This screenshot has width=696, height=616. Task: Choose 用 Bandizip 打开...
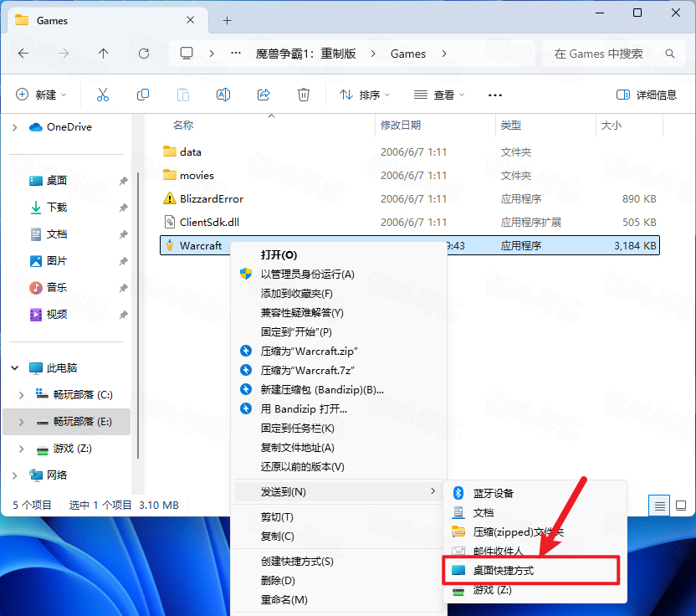coord(340,409)
